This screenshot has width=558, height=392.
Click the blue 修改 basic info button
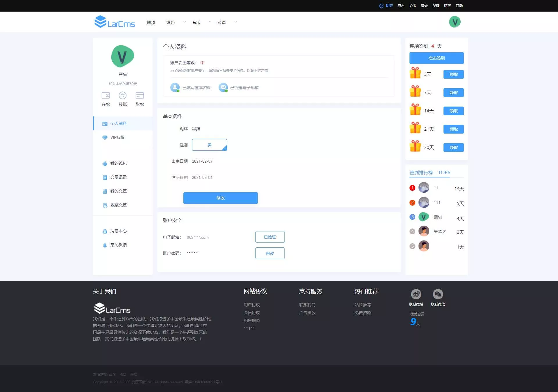[x=220, y=198]
